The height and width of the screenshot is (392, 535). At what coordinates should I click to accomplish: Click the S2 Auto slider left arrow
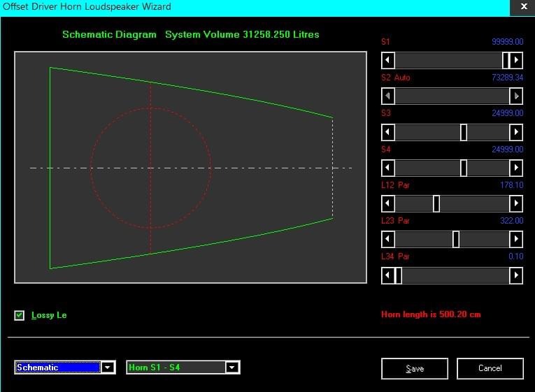click(x=388, y=96)
